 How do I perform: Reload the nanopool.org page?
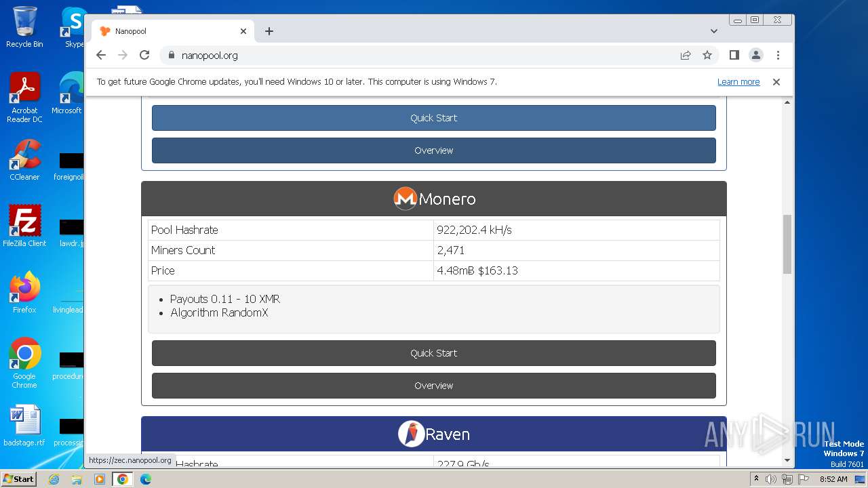pyautogui.click(x=144, y=56)
